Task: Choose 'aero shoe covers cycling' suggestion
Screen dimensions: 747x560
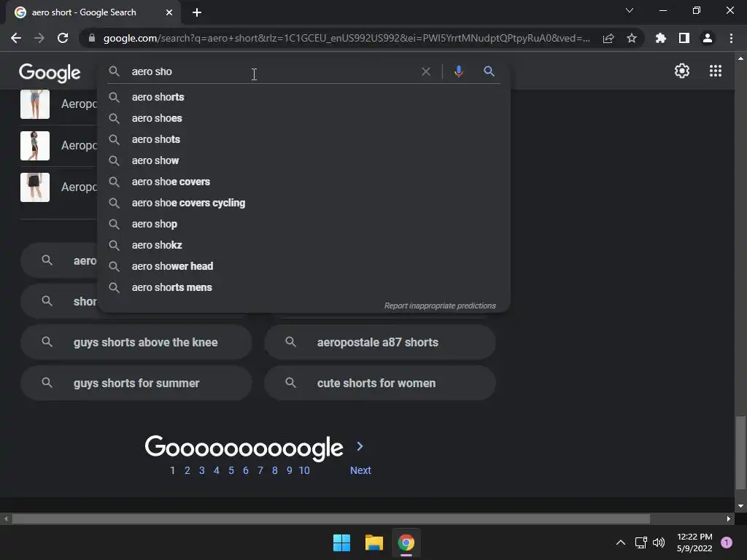Action: tap(304, 203)
